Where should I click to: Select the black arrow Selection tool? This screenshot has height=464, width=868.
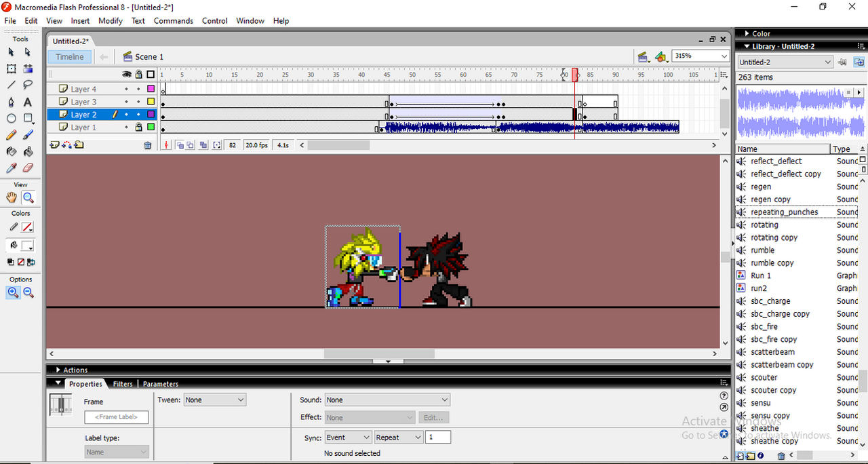coord(12,52)
